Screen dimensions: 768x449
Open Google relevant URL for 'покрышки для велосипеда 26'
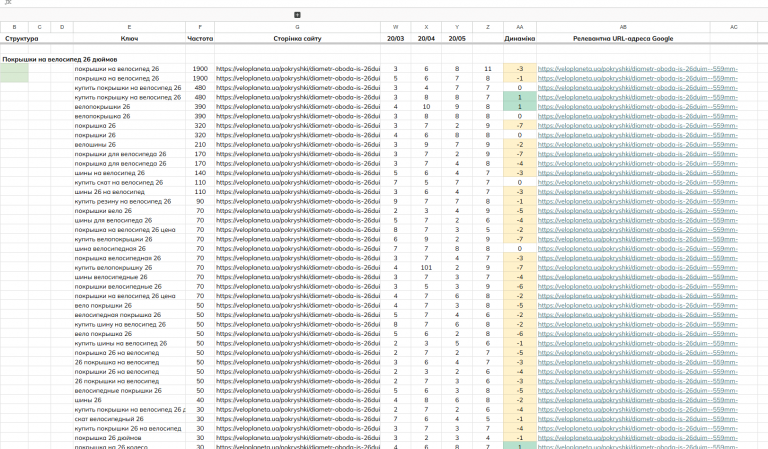637,154
